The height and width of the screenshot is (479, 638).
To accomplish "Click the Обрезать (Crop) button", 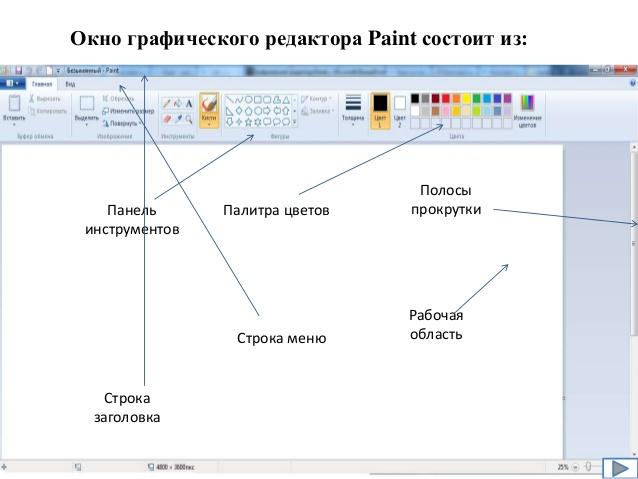I will tap(118, 98).
